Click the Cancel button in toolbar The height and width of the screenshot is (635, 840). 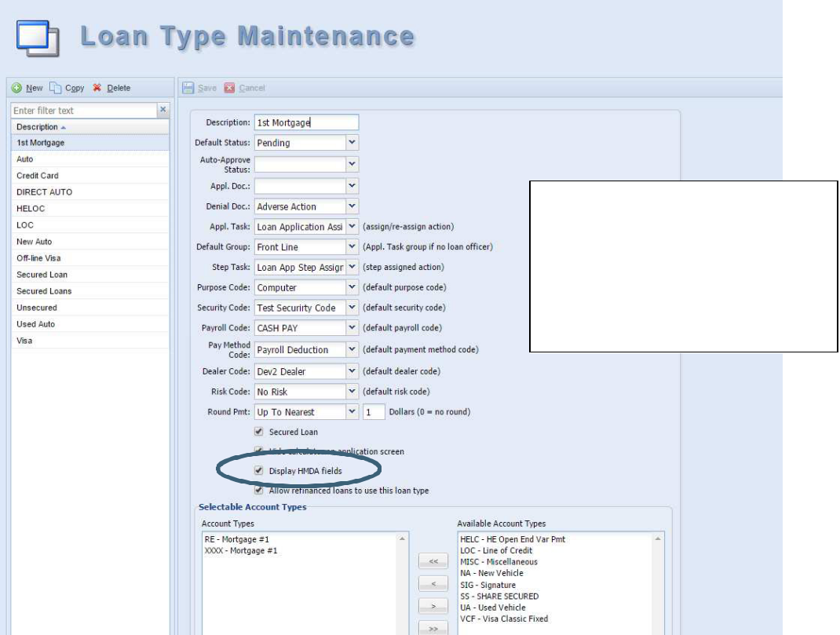point(245,88)
